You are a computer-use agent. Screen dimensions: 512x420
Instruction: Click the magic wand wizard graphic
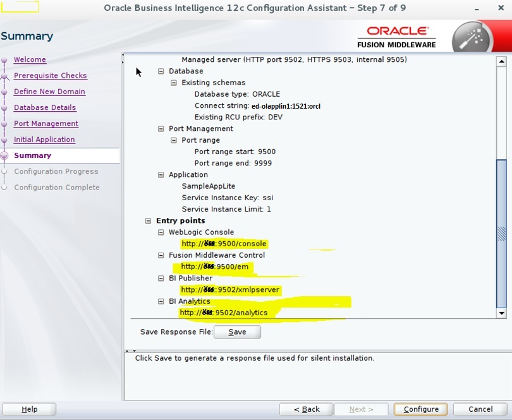pos(471,35)
